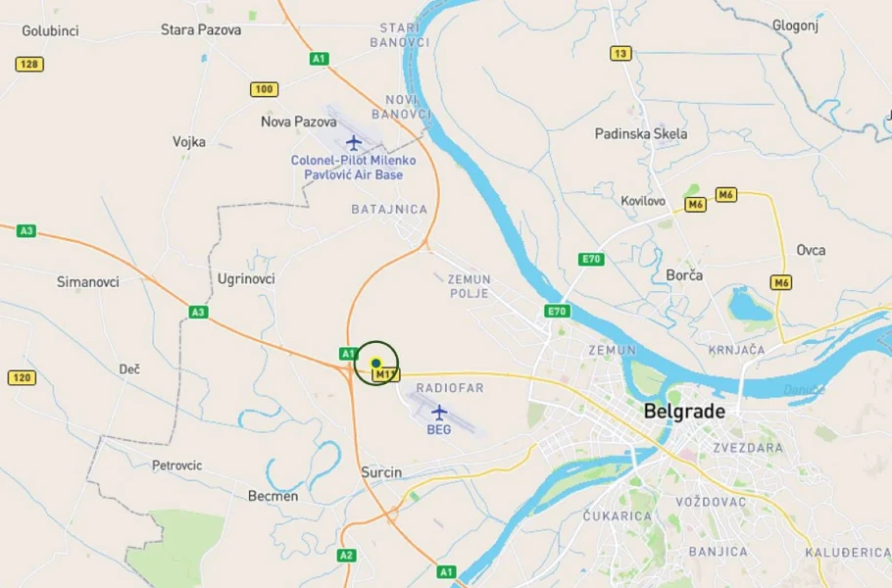Click the blue location dot marker
Screen dimensions: 892x588
click(x=375, y=363)
